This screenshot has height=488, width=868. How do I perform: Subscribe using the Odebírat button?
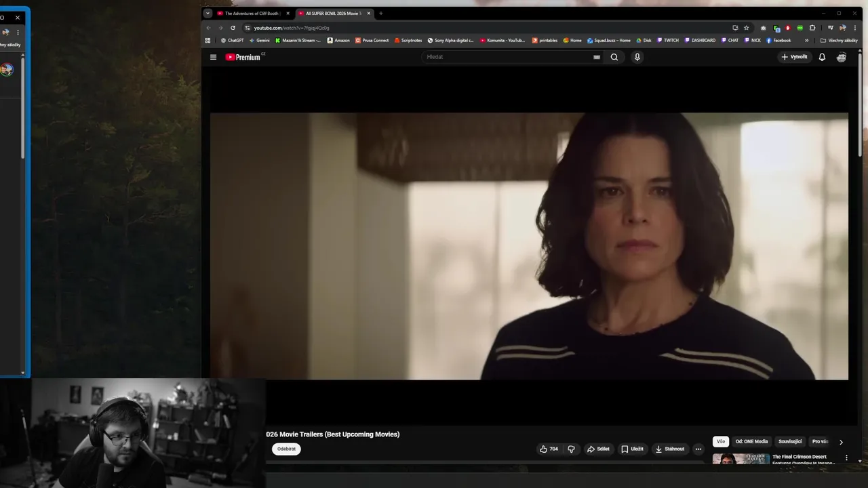point(286,449)
